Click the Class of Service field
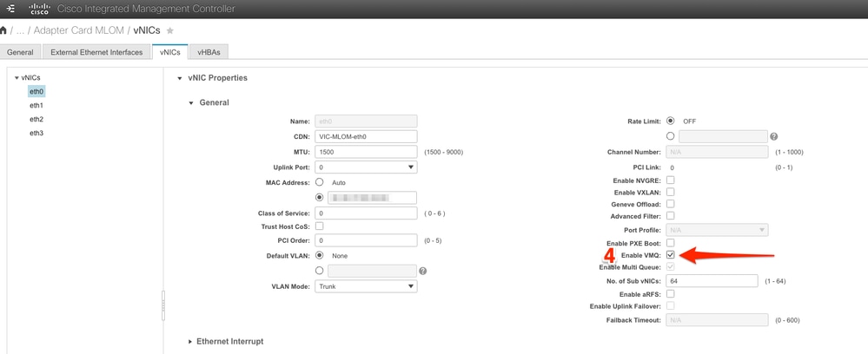Image resolution: width=868 pixels, height=354 pixels. 366,213
